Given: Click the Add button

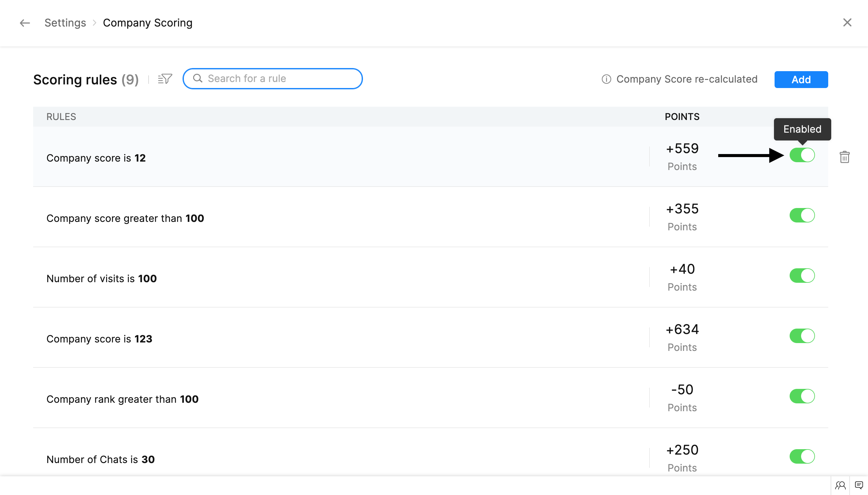Looking at the screenshot, I should 801,80.
